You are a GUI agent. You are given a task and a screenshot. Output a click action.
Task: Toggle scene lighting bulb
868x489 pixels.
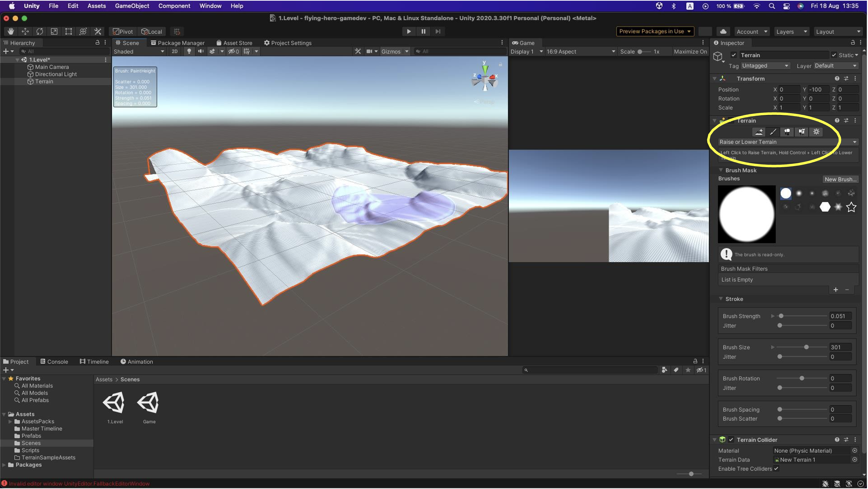click(x=189, y=51)
